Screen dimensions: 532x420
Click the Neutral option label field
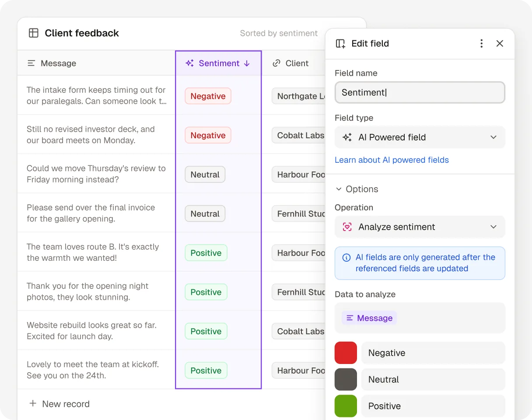coord(433,379)
